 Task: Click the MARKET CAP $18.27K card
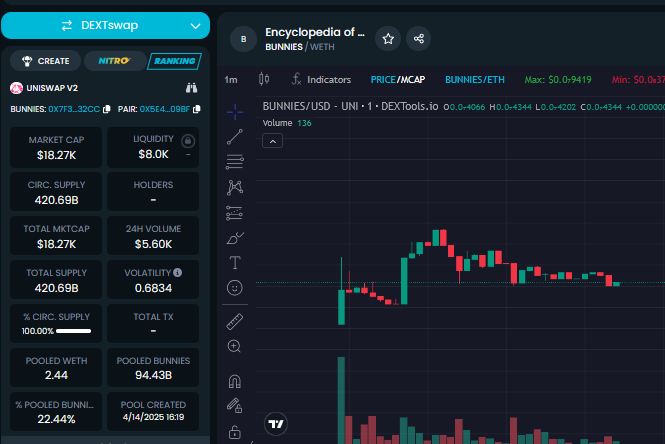pyautogui.click(x=56, y=148)
